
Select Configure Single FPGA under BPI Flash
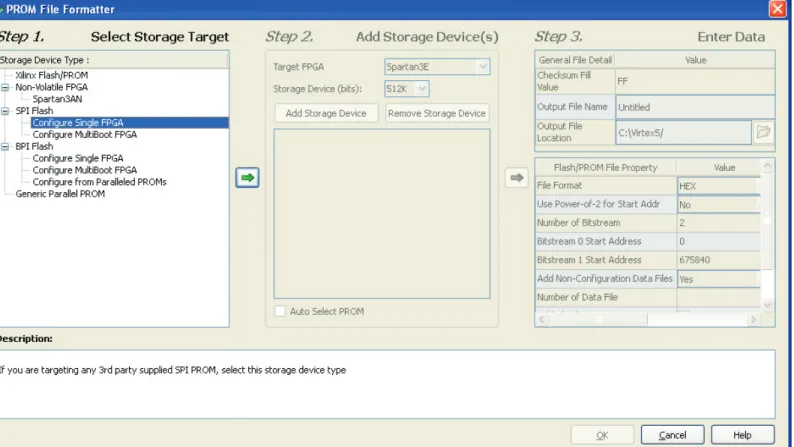coord(78,158)
